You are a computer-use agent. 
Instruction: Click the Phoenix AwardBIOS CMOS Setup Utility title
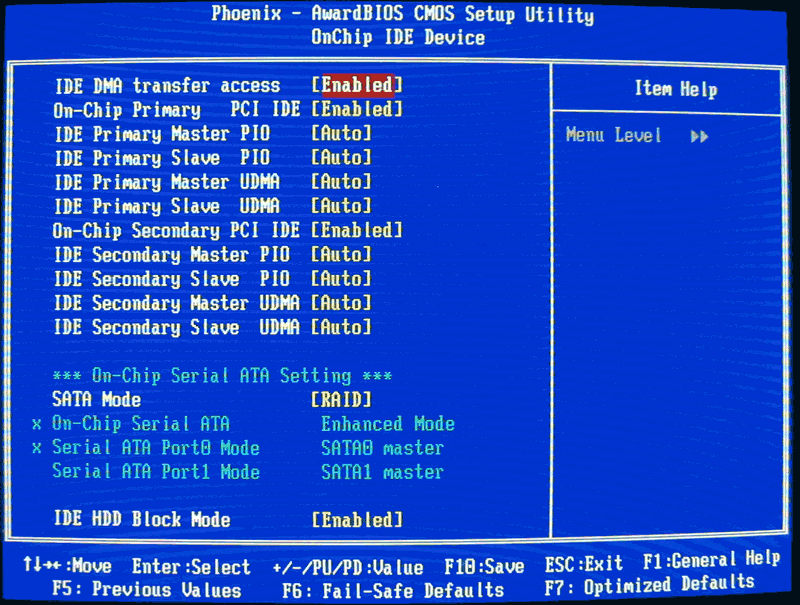coord(403,14)
